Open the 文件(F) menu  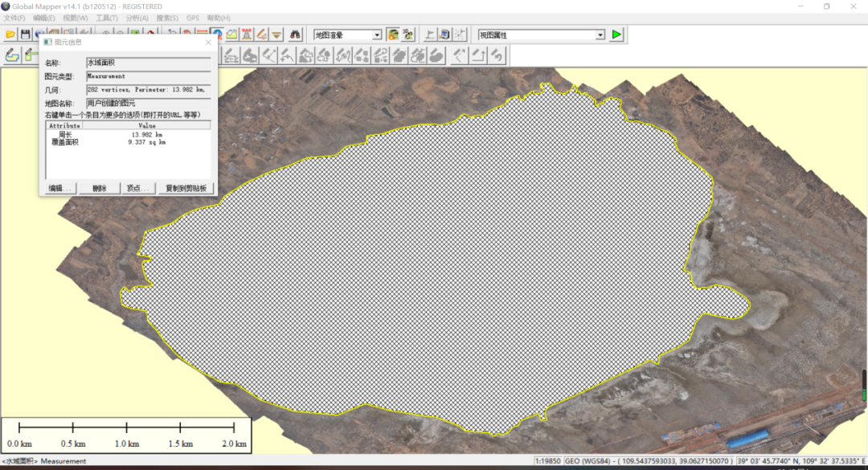coord(15,18)
